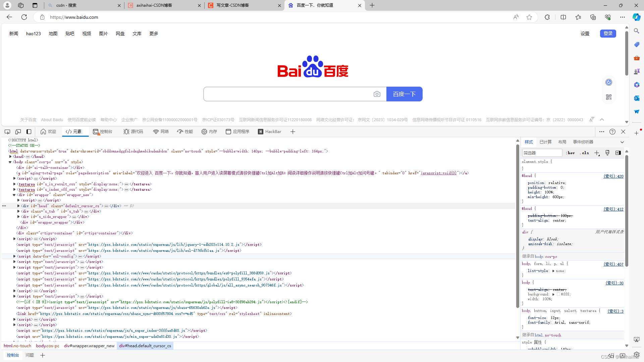Expand the div s_tab node
This screenshot has width=644, height=362.
[18, 211]
